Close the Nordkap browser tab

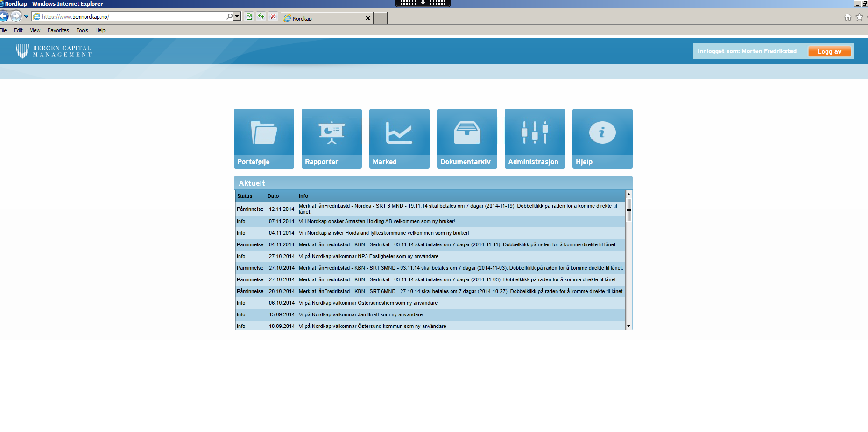(368, 18)
